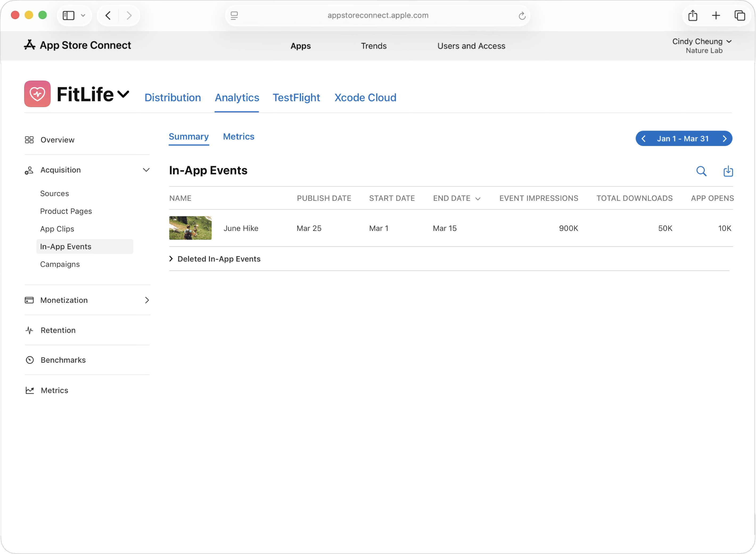The width and height of the screenshot is (756, 554).
Task: Click the Safari share icon
Action: point(693,15)
